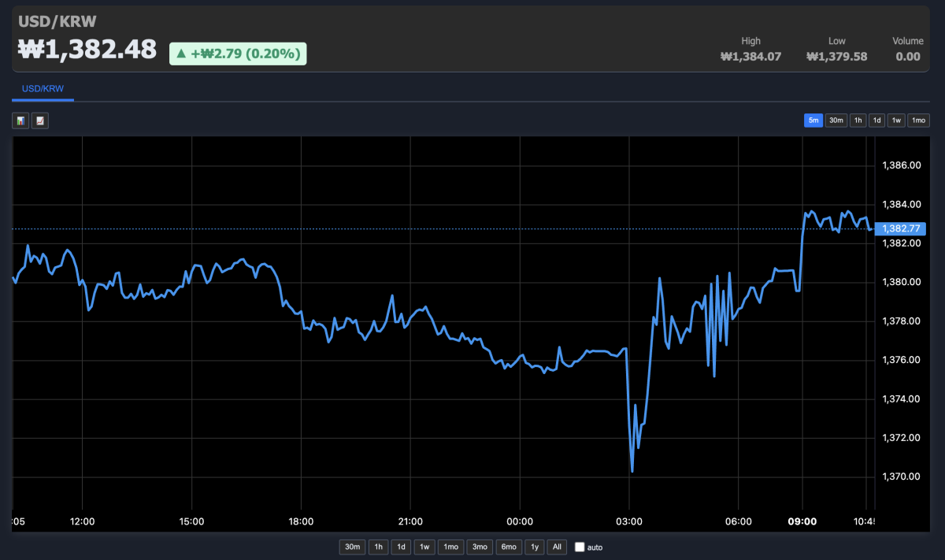Set the bottom range to 30m
Image resolution: width=945 pixels, height=560 pixels.
pyautogui.click(x=352, y=547)
